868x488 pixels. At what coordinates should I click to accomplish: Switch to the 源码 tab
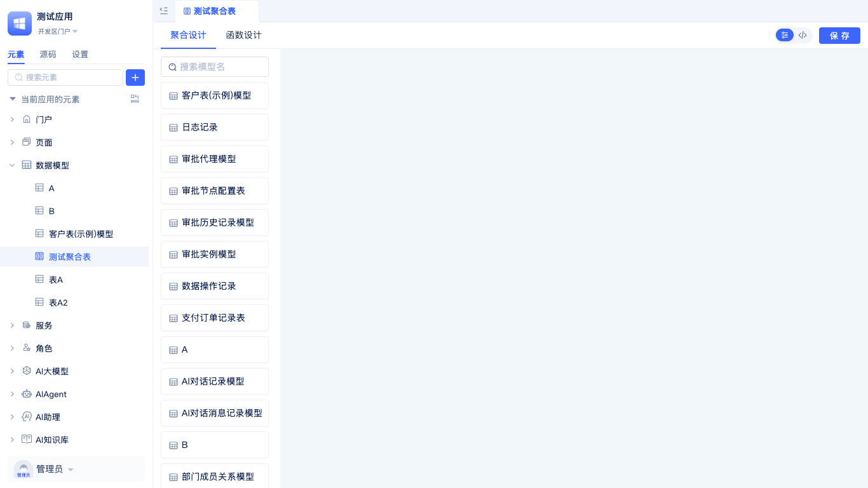[48, 55]
